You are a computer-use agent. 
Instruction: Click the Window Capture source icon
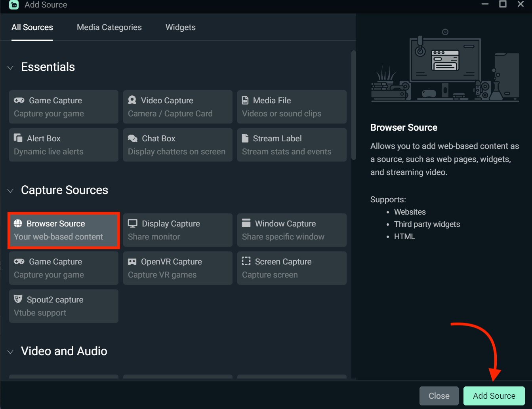click(x=246, y=223)
